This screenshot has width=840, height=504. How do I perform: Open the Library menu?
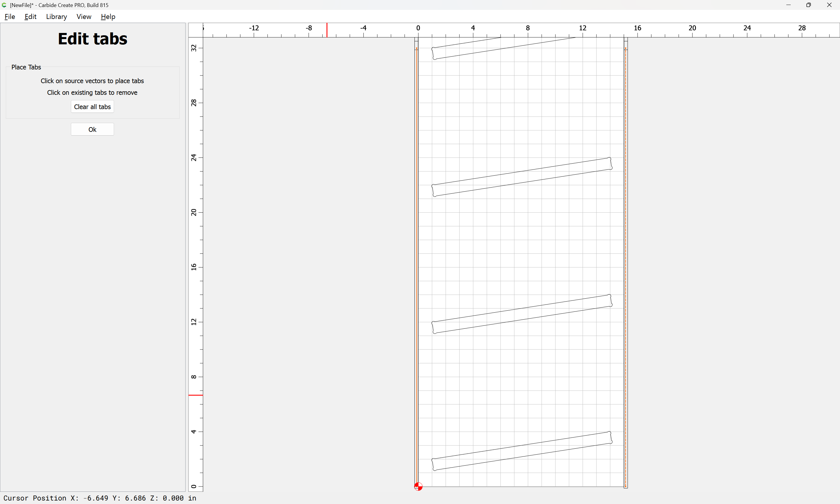56,17
